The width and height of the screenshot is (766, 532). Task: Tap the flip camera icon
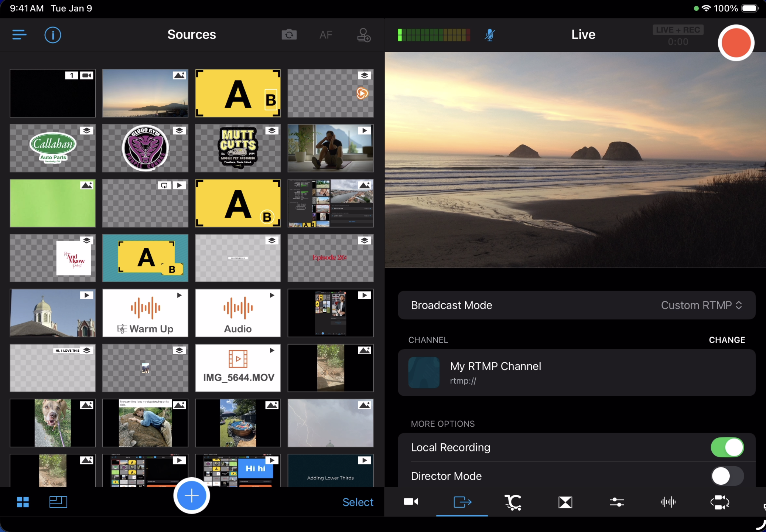[289, 35]
